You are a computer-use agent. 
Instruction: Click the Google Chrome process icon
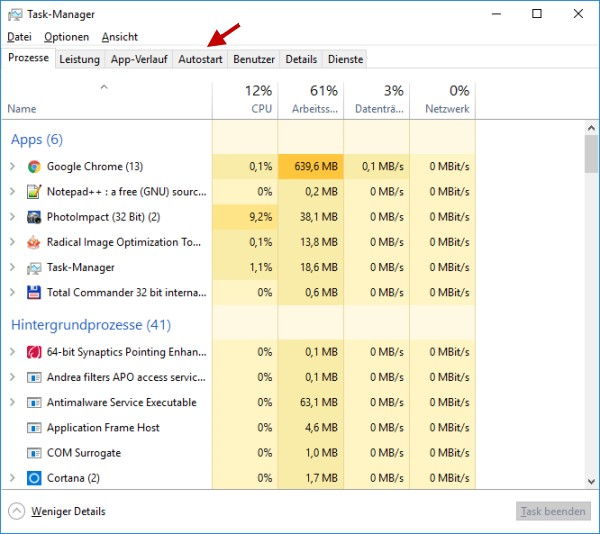[x=34, y=167]
